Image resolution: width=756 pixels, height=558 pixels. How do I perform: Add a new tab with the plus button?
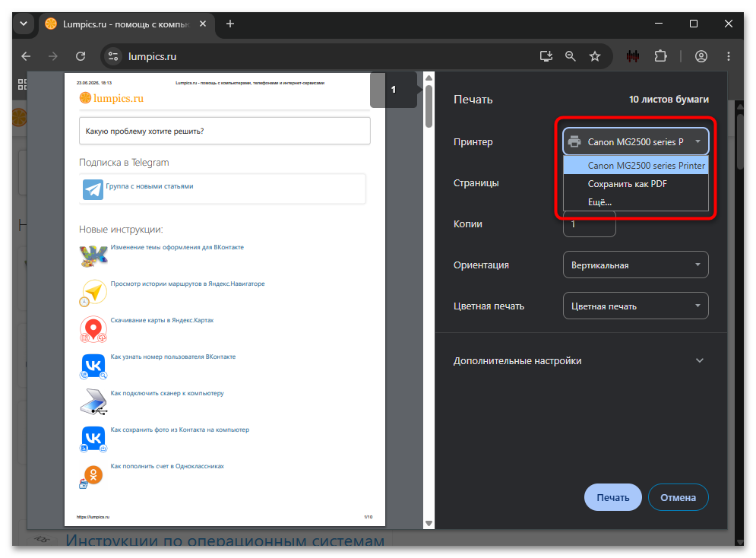pyautogui.click(x=230, y=24)
